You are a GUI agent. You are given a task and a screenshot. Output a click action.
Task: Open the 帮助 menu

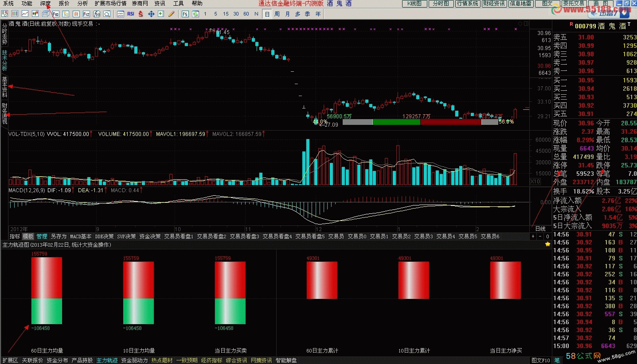click(197, 4)
